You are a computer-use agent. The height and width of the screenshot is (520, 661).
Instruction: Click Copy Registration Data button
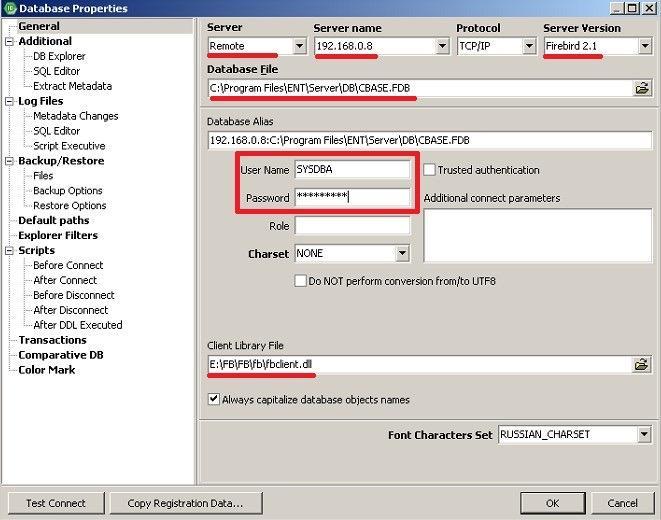tap(185, 503)
